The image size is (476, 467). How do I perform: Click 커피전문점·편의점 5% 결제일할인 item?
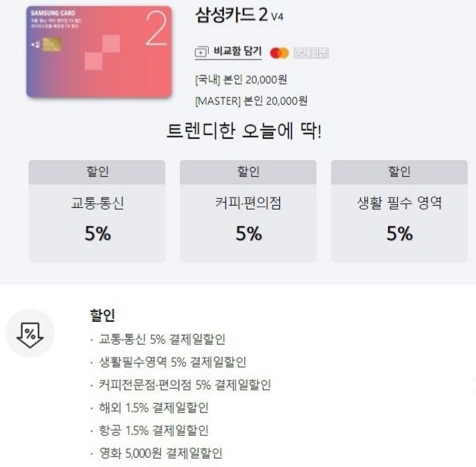185,385
